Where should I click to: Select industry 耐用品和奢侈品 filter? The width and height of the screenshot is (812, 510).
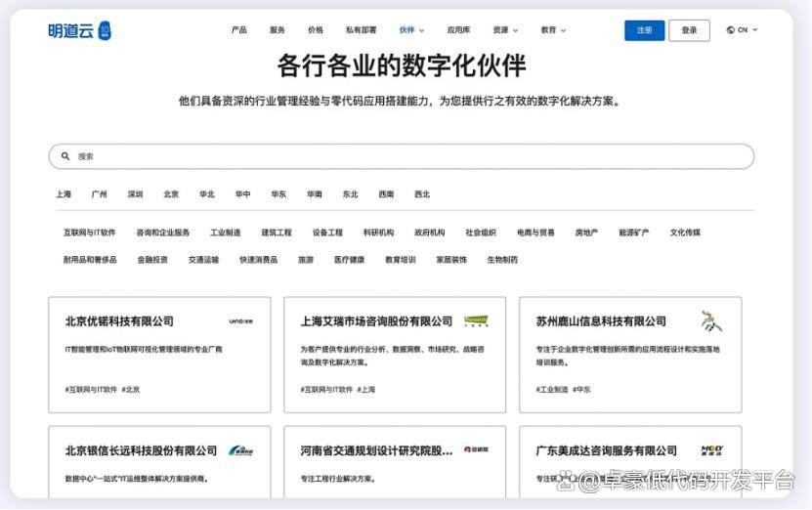[90, 260]
